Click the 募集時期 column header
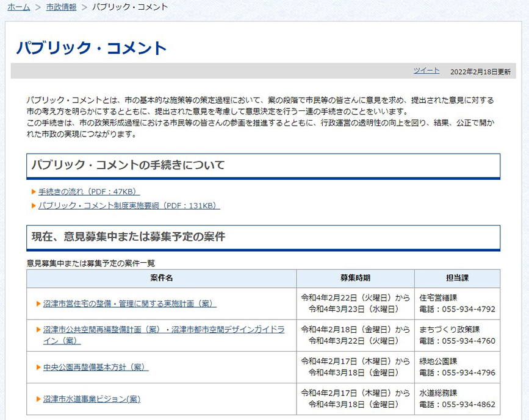 coord(356,278)
